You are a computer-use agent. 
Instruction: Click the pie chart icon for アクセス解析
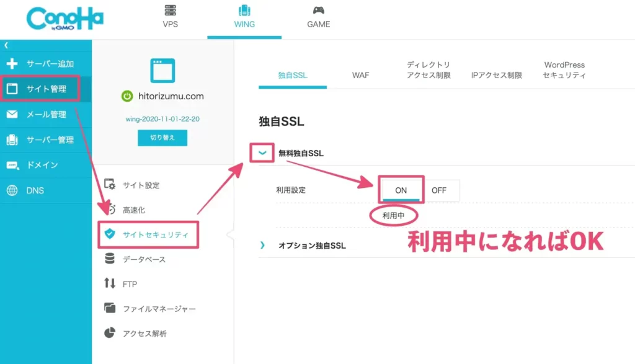coord(110,333)
